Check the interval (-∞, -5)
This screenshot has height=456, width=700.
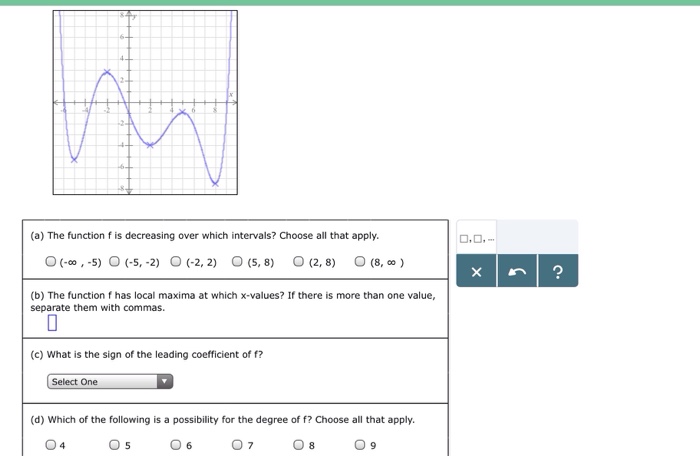tap(51, 261)
